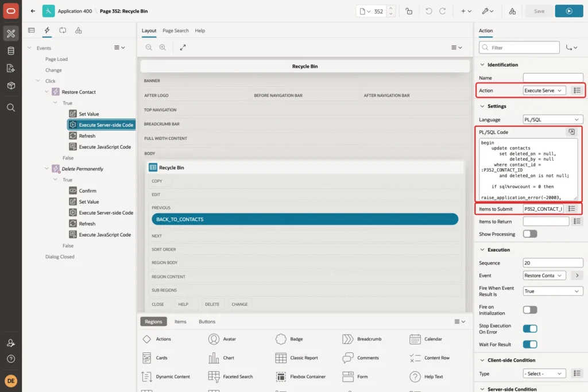Open the Shared Components tab in left pane
Image resolution: width=588 pixels, height=392 pixels.
(x=78, y=30)
